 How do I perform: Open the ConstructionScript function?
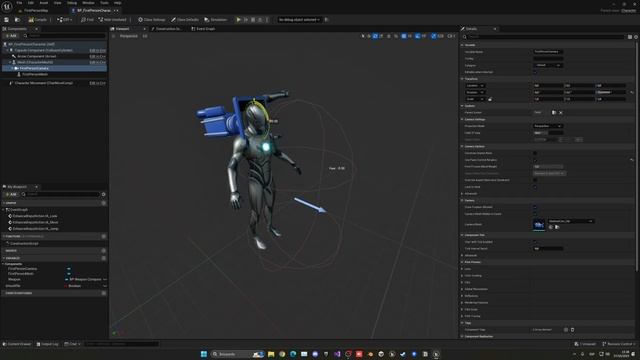[24, 244]
